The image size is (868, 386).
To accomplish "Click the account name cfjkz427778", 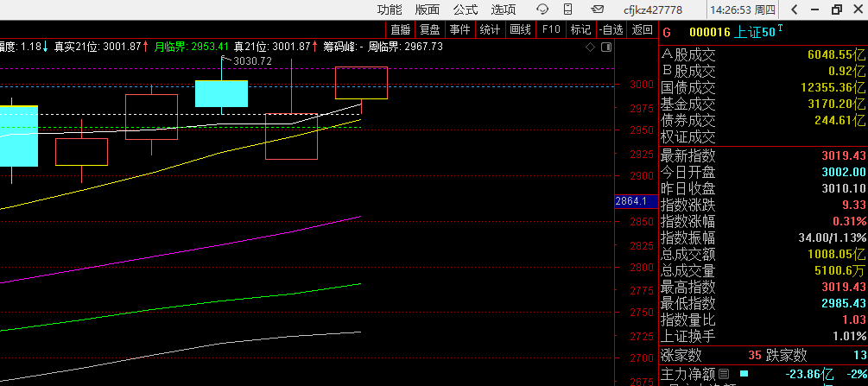I will pos(653,10).
